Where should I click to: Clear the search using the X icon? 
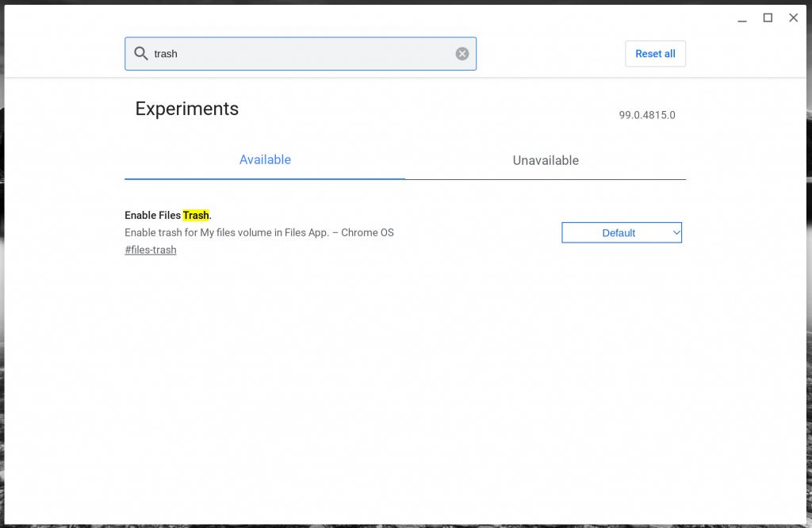[462, 53]
